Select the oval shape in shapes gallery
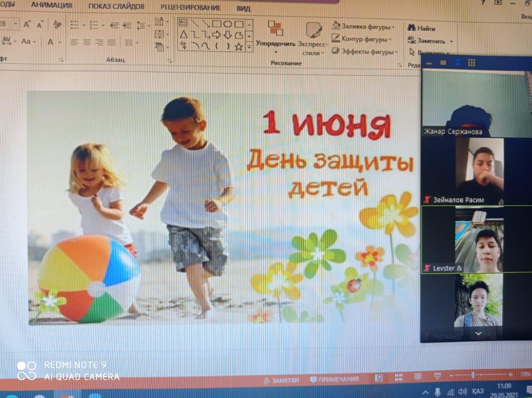This screenshot has width=532, height=398. [227, 24]
